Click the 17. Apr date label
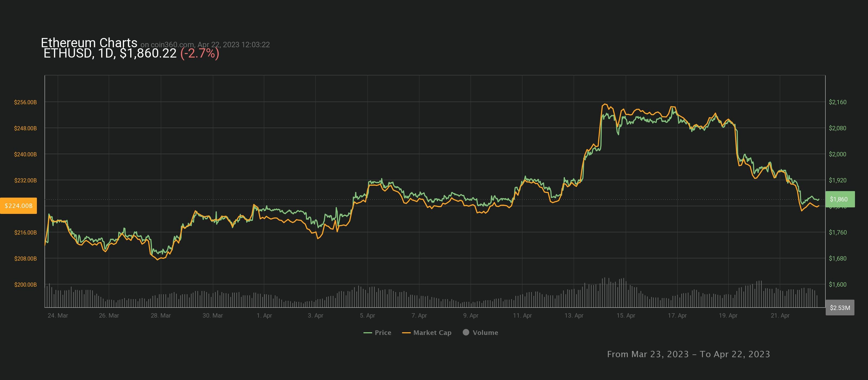Screen dimensions: 868x380 click(677, 316)
